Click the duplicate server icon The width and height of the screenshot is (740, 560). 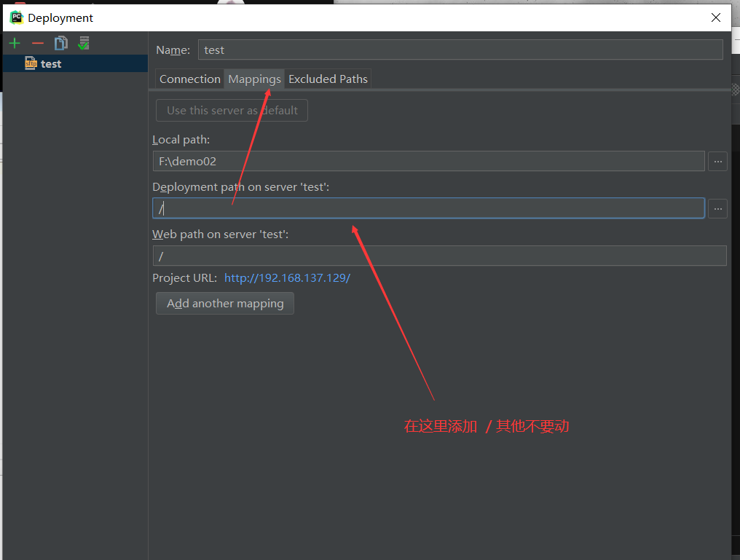[x=60, y=43]
